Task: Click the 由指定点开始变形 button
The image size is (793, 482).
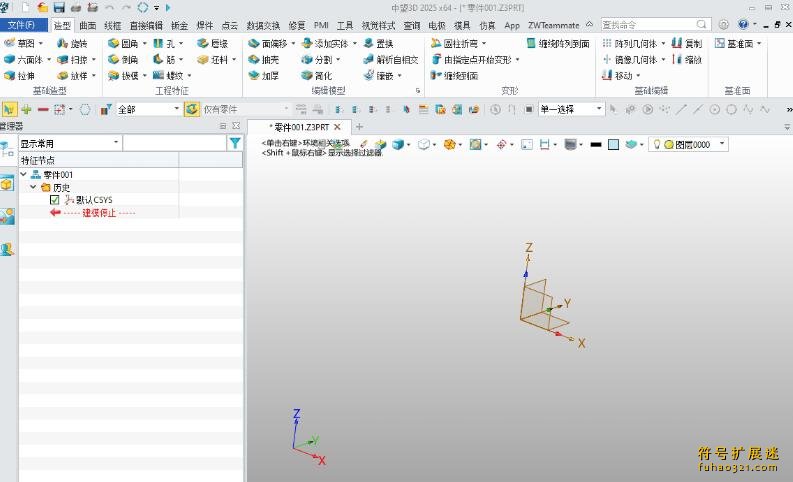Action: pos(472,60)
